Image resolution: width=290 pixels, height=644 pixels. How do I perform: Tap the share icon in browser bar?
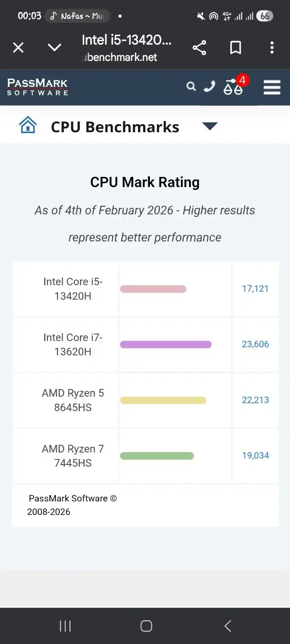(199, 47)
